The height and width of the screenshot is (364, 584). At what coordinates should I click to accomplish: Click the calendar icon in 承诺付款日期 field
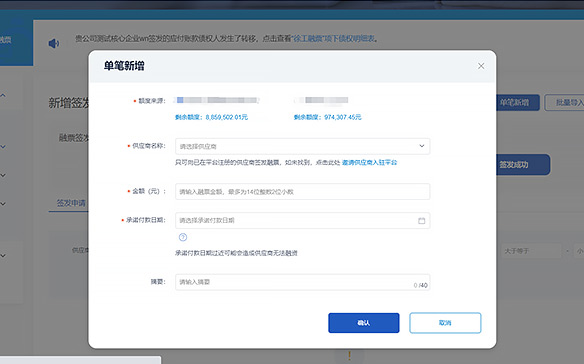421,221
